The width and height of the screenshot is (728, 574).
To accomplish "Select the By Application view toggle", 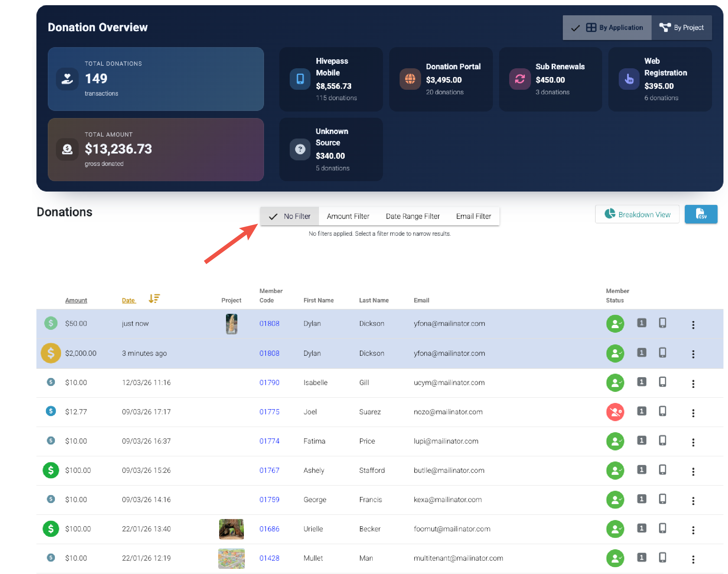I will tap(607, 28).
